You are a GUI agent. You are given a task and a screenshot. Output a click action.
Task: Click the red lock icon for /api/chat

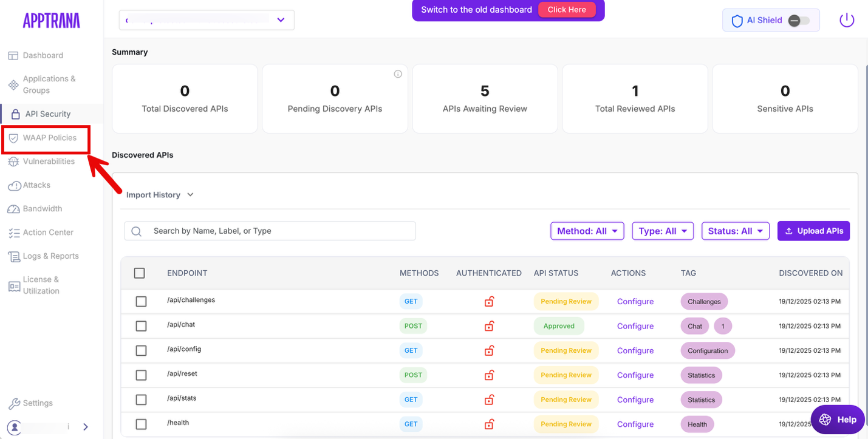(x=489, y=326)
